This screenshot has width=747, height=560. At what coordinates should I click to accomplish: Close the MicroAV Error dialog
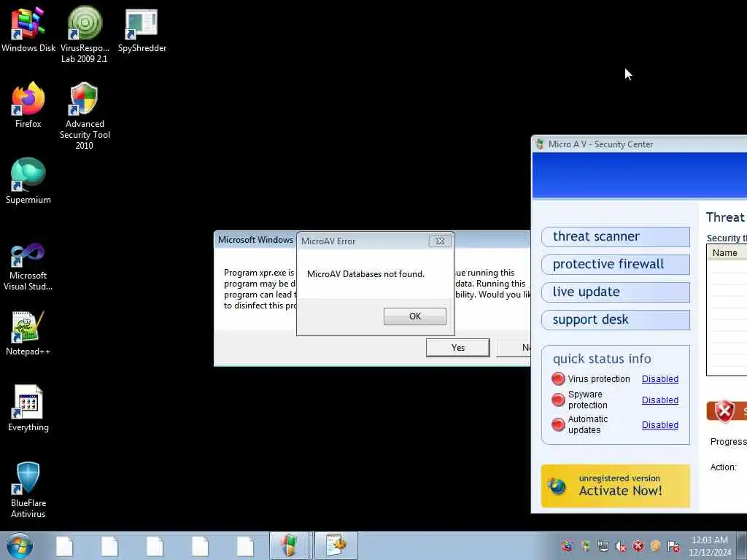pyautogui.click(x=440, y=241)
